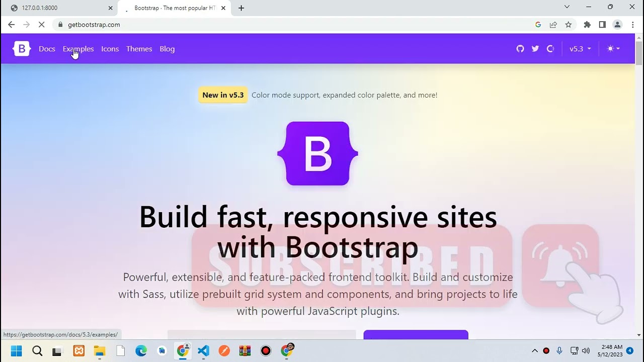
Task: Open Blog in Bootstrap navbar
Action: coord(167,49)
